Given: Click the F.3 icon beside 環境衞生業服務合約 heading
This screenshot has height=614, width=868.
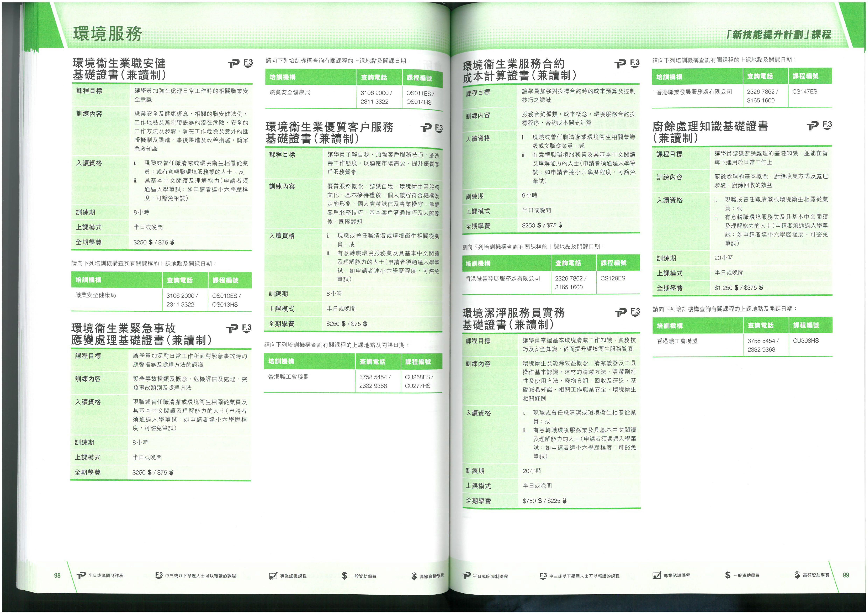Looking at the screenshot, I should (x=635, y=64).
